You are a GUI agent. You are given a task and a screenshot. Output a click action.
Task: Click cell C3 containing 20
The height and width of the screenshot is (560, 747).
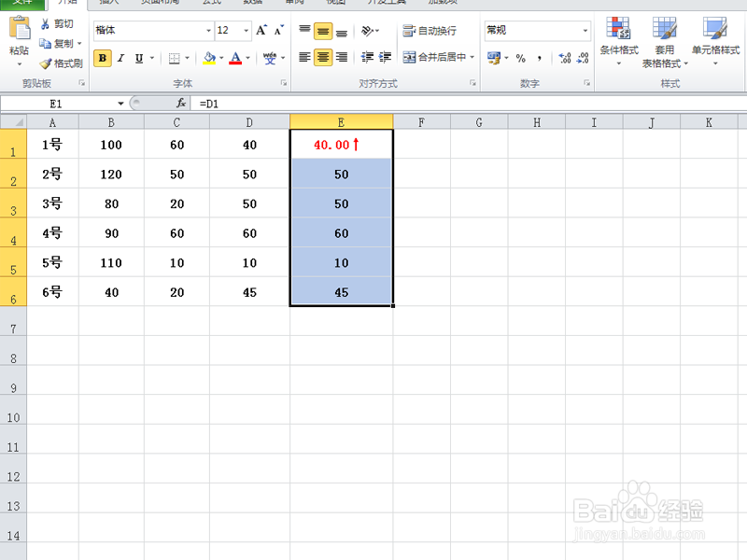point(176,203)
